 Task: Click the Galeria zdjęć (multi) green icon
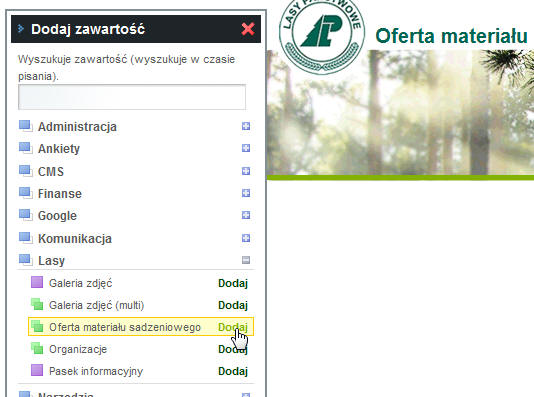(37, 304)
